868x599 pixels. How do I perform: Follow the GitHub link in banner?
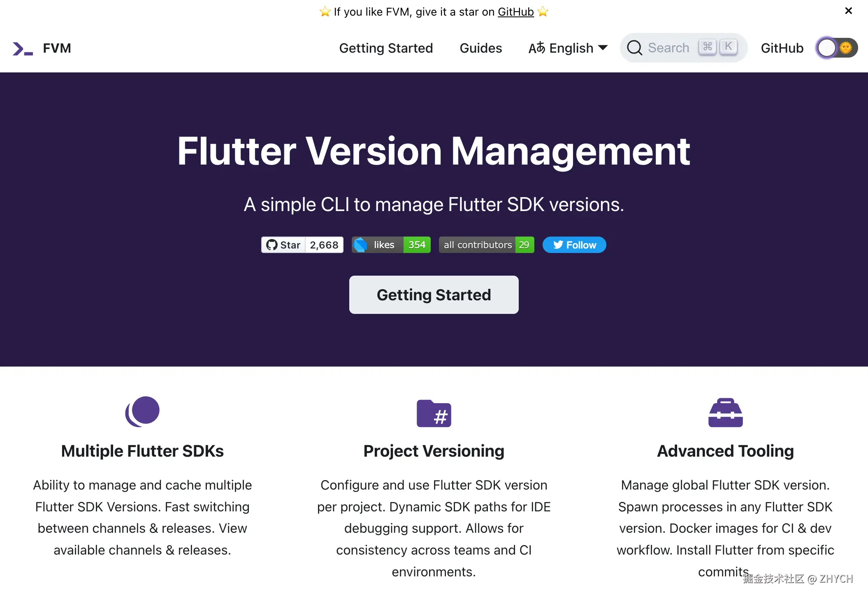pos(515,12)
